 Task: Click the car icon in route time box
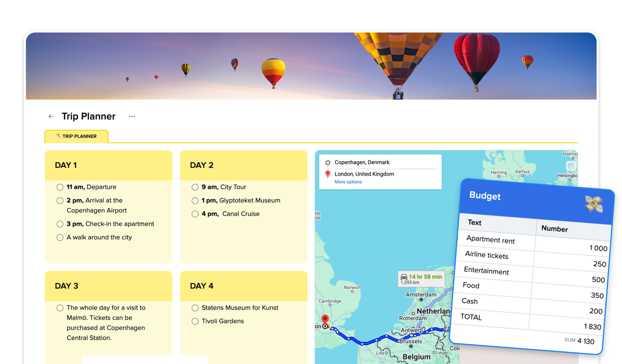click(404, 277)
